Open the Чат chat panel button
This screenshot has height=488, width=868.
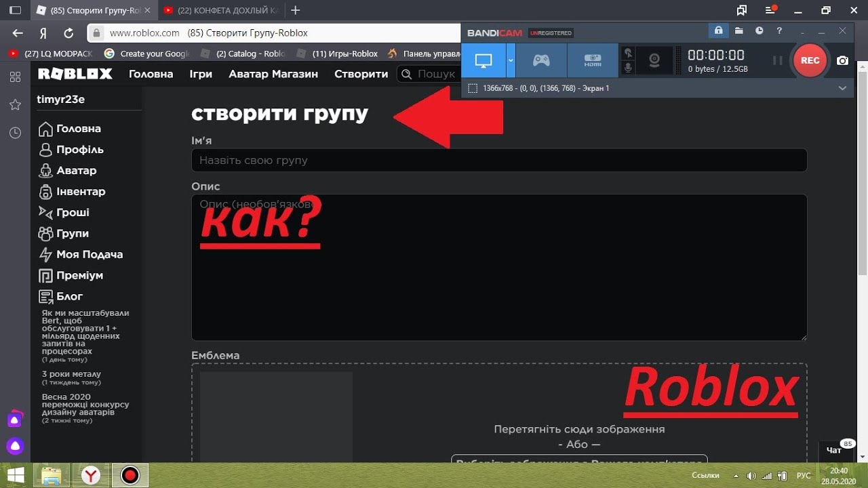coord(835,449)
